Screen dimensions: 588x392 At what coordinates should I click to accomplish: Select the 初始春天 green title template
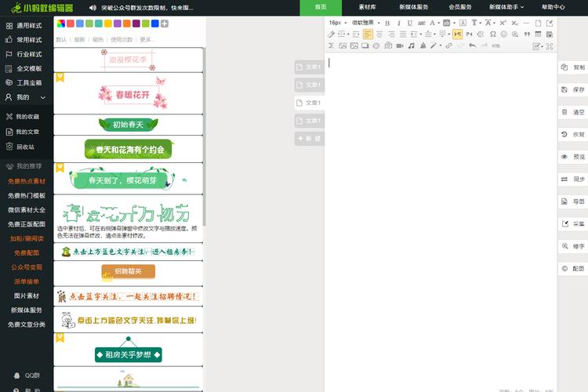tap(129, 125)
